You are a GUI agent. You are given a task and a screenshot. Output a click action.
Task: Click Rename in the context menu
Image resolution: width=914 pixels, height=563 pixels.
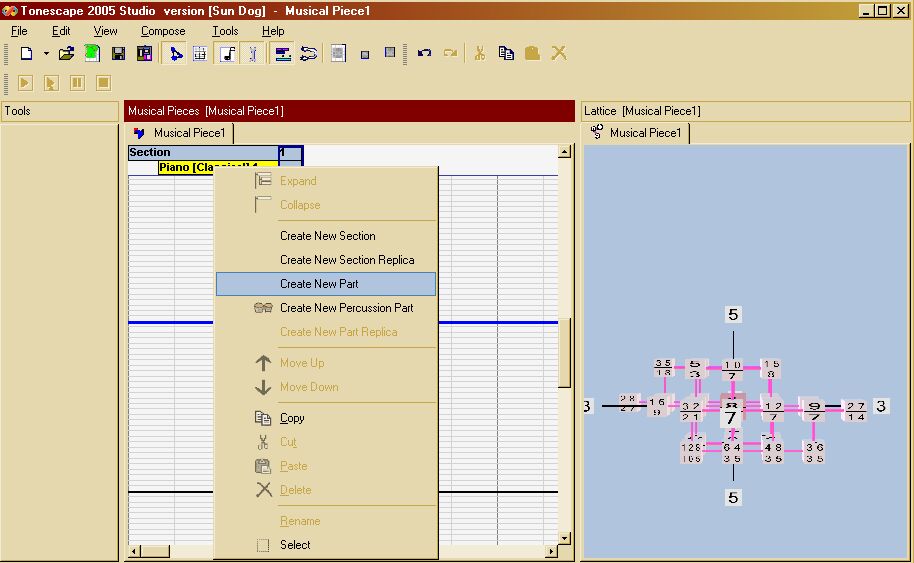click(326, 521)
